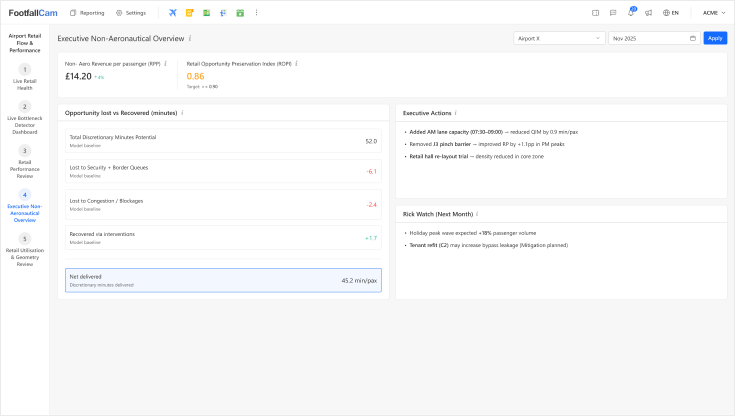Open the chat messages icon
This screenshot has width=735, height=416.
(613, 13)
